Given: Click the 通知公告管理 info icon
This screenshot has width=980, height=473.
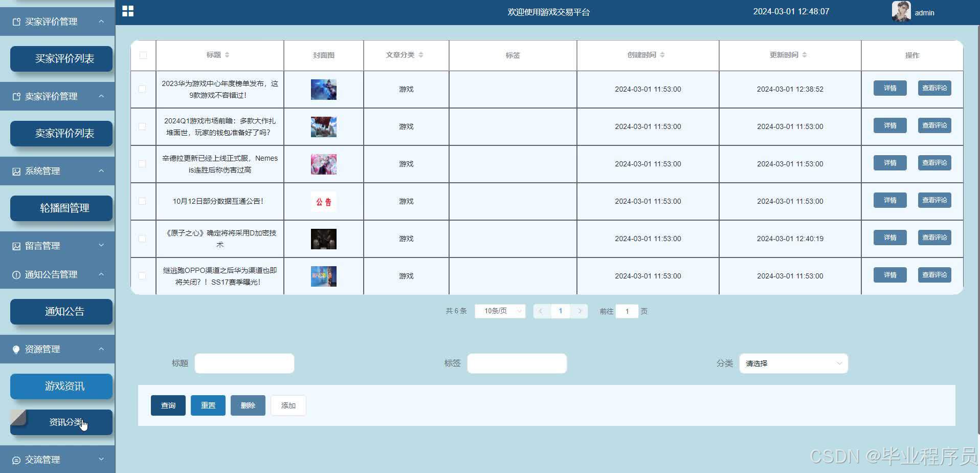Looking at the screenshot, I should pos(16,275).
